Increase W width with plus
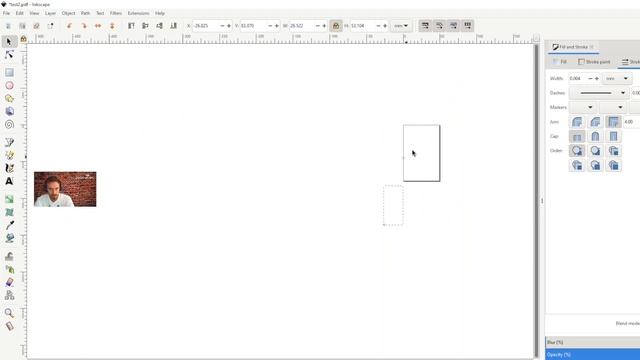640x360 pixels. click(324, 26)
